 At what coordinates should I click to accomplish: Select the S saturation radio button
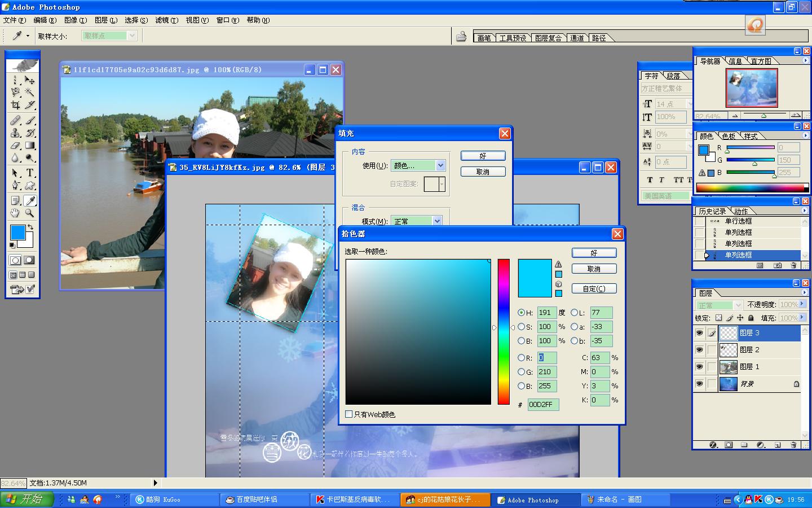(521, 327)
